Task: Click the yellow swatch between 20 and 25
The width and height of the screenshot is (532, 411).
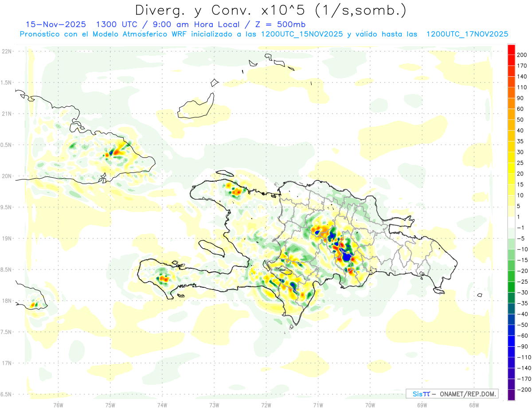Action: click(x=511, y=168)
